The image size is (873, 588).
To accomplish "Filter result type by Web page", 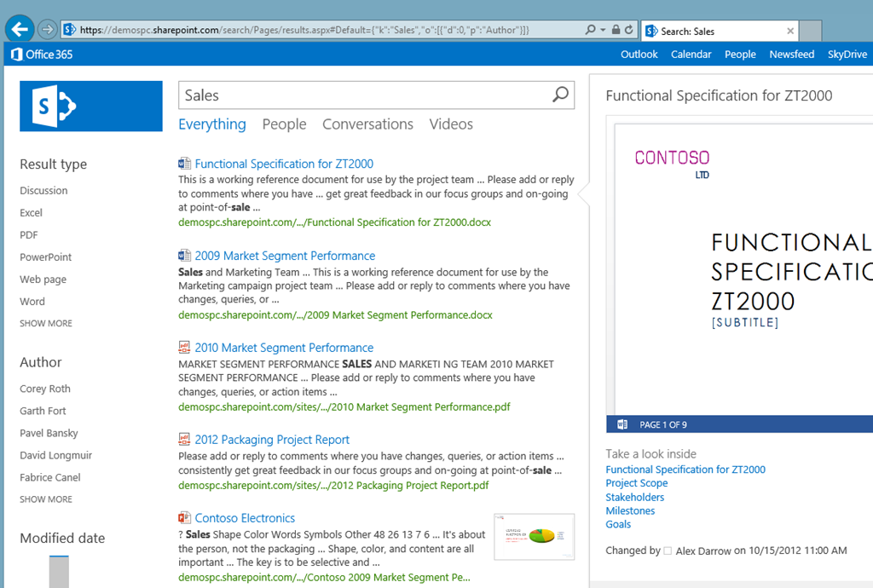I will click(43, 280).
